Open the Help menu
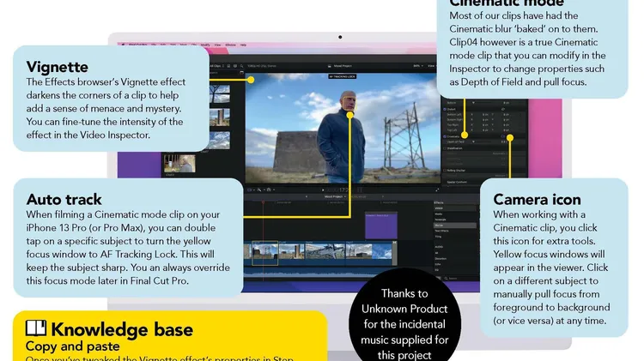The image size is (644, 361). (x=243, y=45)
